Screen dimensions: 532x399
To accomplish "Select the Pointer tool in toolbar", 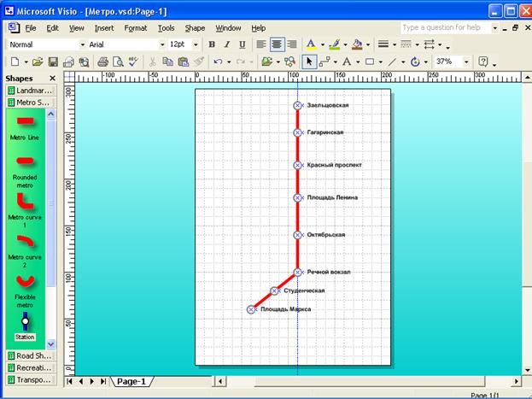I will pyautogui.click(x=310, y=62).
